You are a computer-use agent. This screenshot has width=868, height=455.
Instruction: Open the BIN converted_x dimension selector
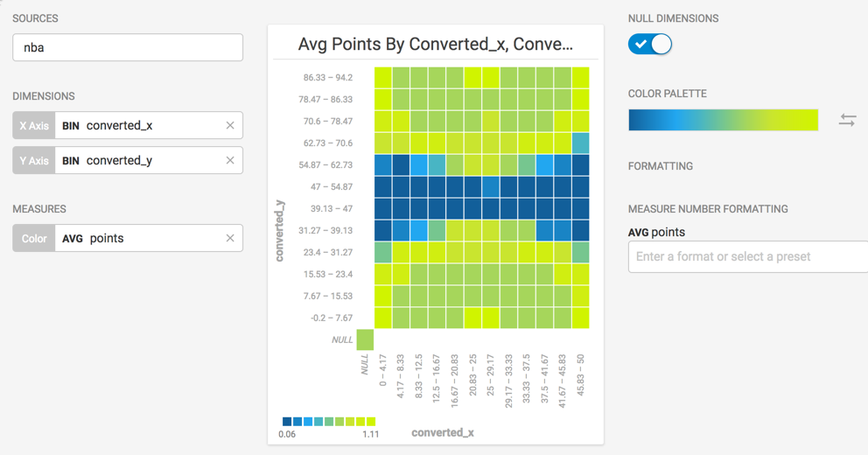point(140,125)
